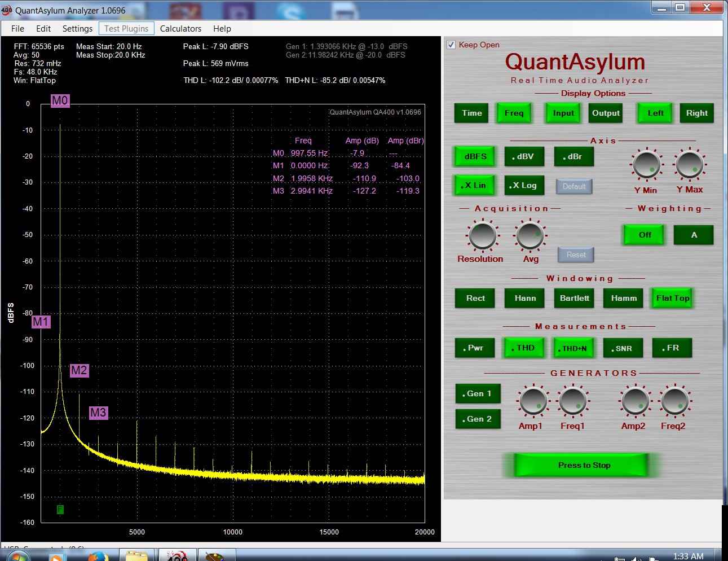Toggle the SNR measurement
The width and height of the screenshot is (728, 561).
pyautogui.click(x=623, y=348)
